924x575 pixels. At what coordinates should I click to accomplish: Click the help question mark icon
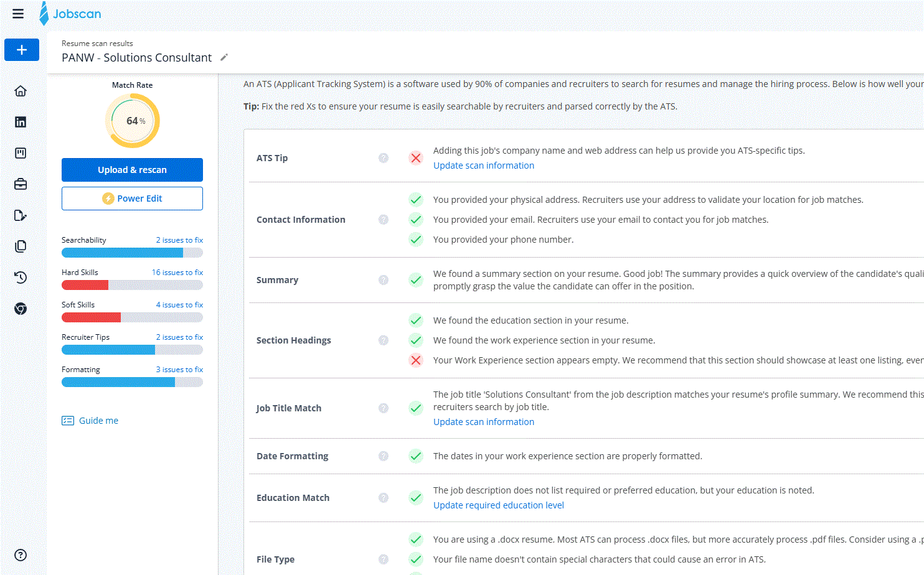pos(21,555)
